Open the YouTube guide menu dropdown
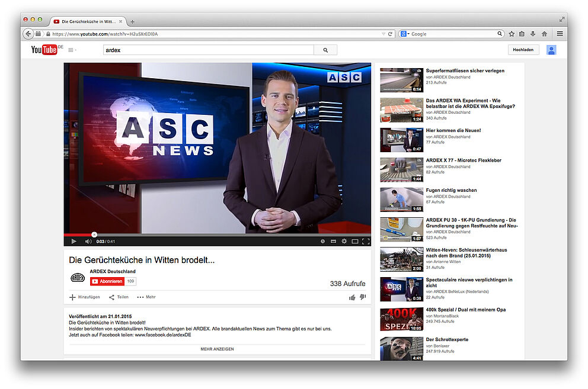 [72, 50]
